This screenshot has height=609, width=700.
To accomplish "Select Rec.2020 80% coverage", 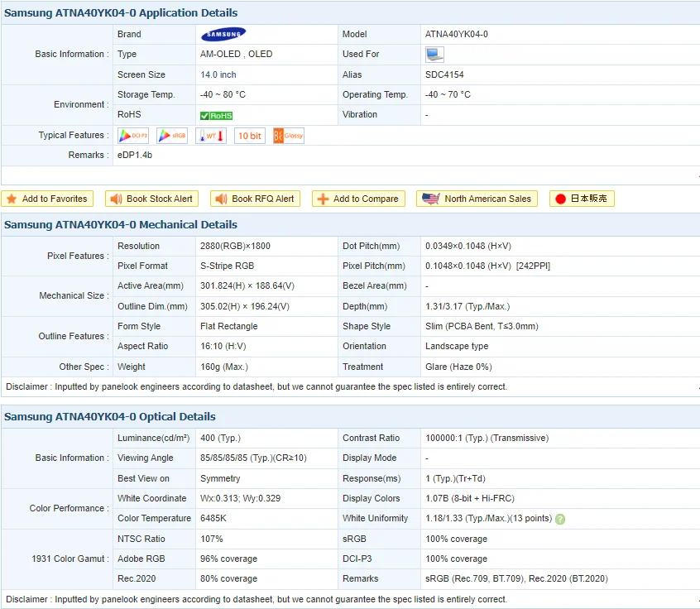I will pos(228,578).
